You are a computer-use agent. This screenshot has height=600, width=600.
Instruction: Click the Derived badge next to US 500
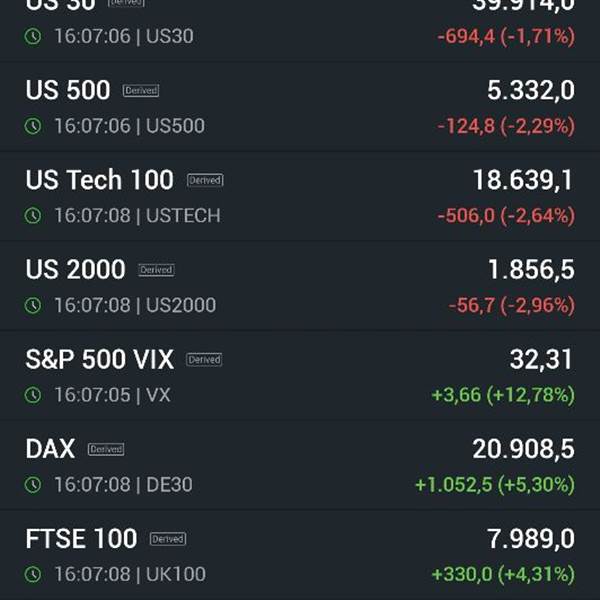pos(141,91)
